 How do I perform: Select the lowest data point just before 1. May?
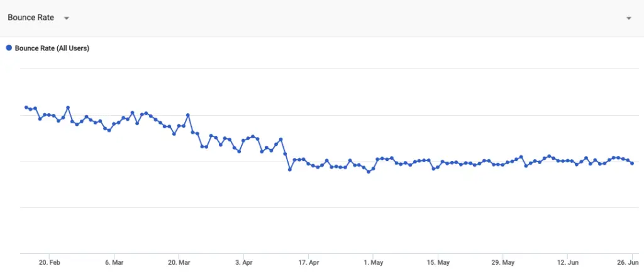[369, 172]
